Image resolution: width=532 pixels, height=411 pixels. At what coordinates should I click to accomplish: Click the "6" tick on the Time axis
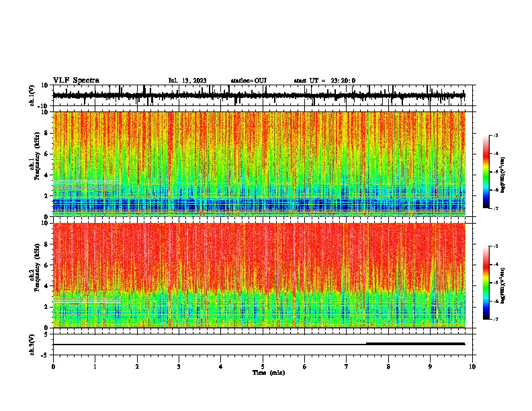coord(305,367)
